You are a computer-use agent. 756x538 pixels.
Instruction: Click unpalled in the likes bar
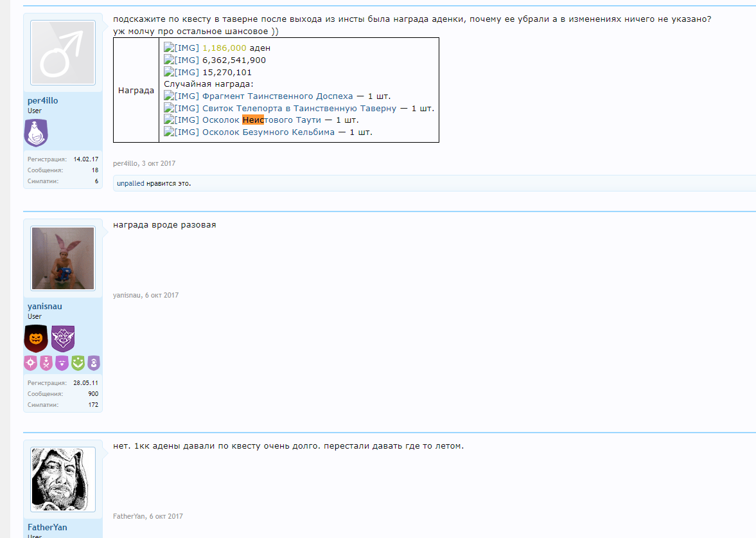click(130, 183)
